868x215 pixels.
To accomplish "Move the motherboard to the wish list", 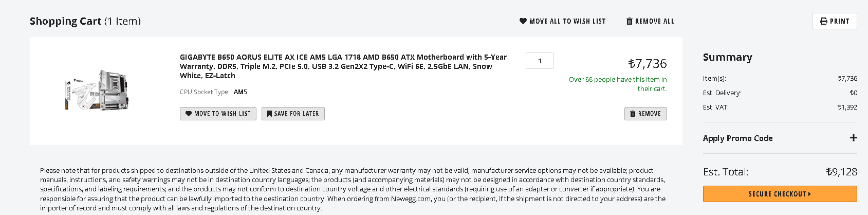I will click(x=218, y=114).
